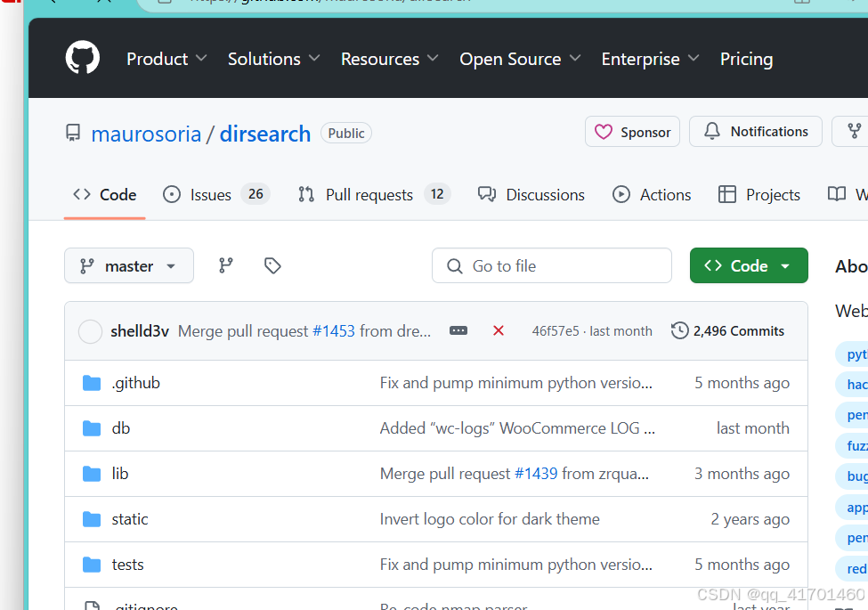Open the Resources dropdown
This screenshot has width=868, height=610.
389,59
